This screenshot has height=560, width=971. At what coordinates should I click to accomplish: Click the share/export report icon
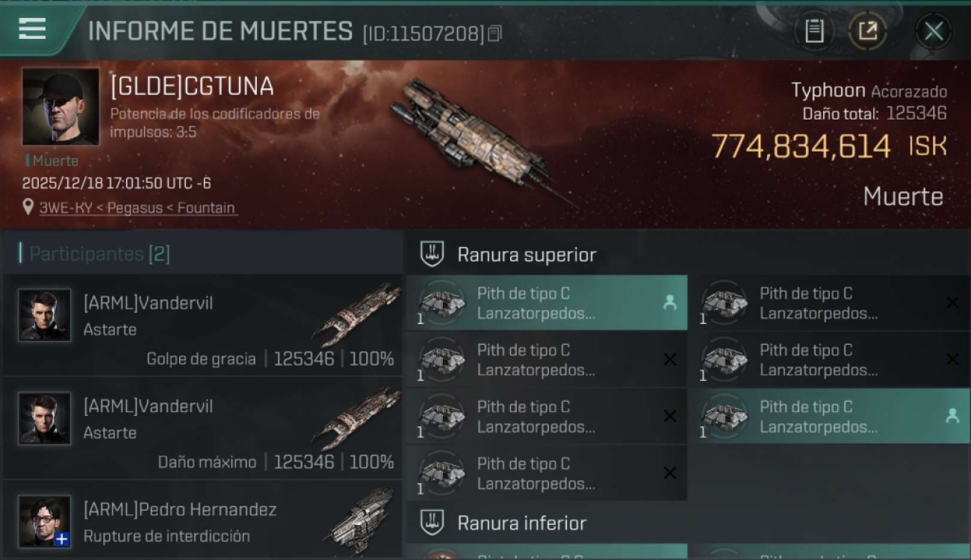(x=867, y=31)
